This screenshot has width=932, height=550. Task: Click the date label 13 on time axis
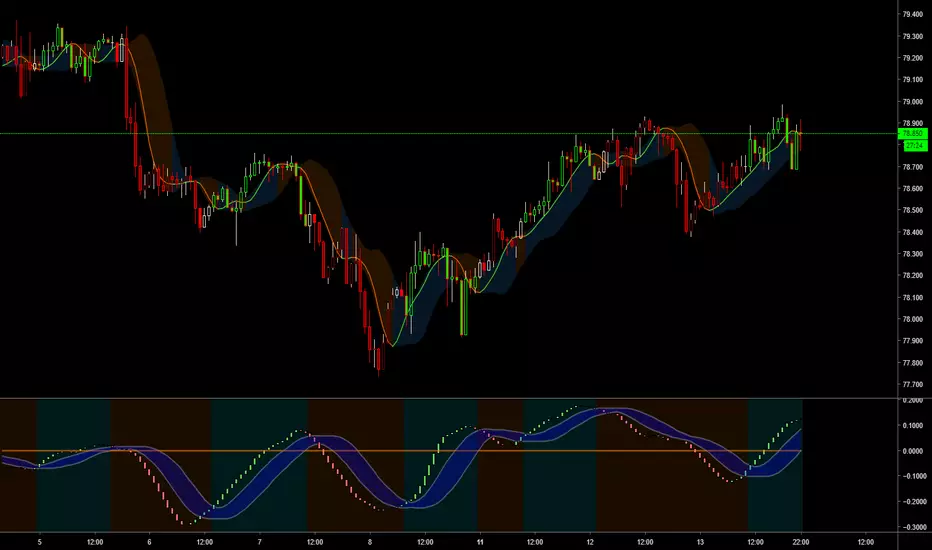point(700,542)
